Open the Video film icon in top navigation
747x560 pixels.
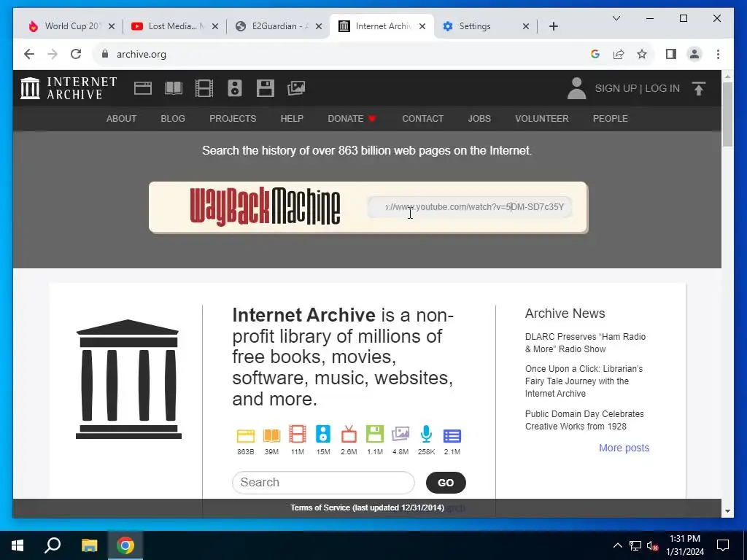point(204,88)
